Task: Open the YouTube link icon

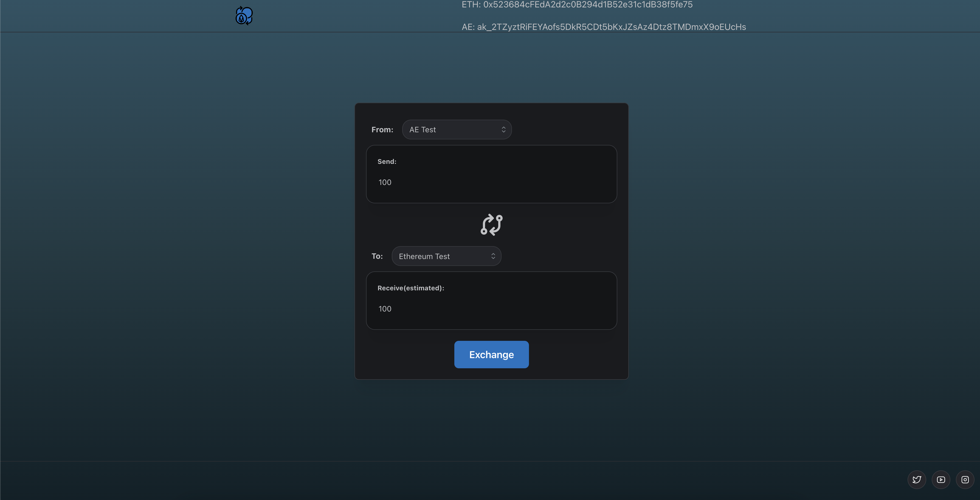Action: 941,479
